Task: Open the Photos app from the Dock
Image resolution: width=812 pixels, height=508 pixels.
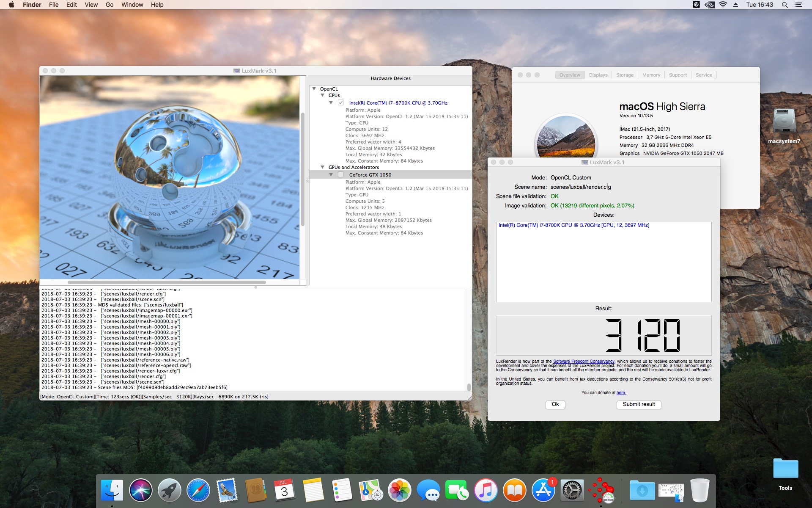Action: coord(399,491)
